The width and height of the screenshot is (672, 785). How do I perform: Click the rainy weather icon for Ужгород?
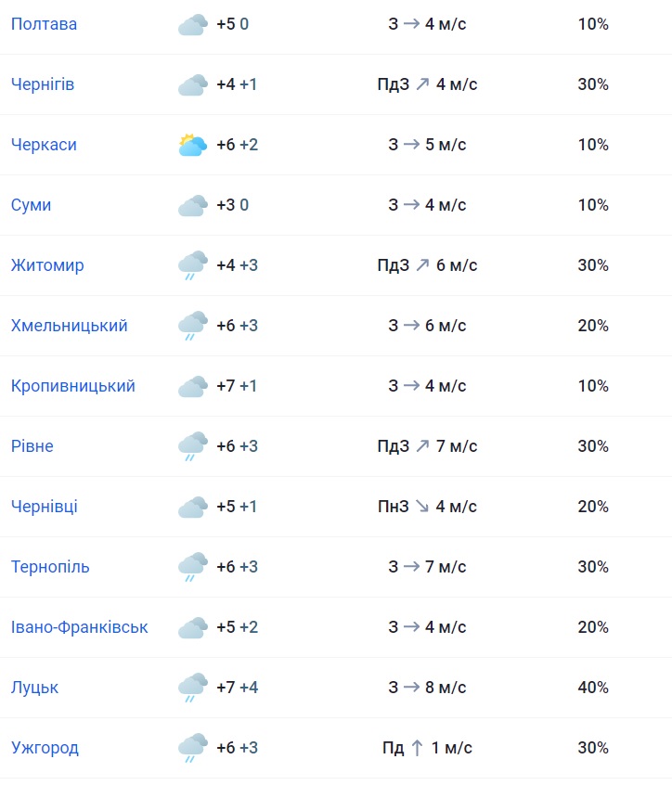pyautogui.click(x=192, y=749)
